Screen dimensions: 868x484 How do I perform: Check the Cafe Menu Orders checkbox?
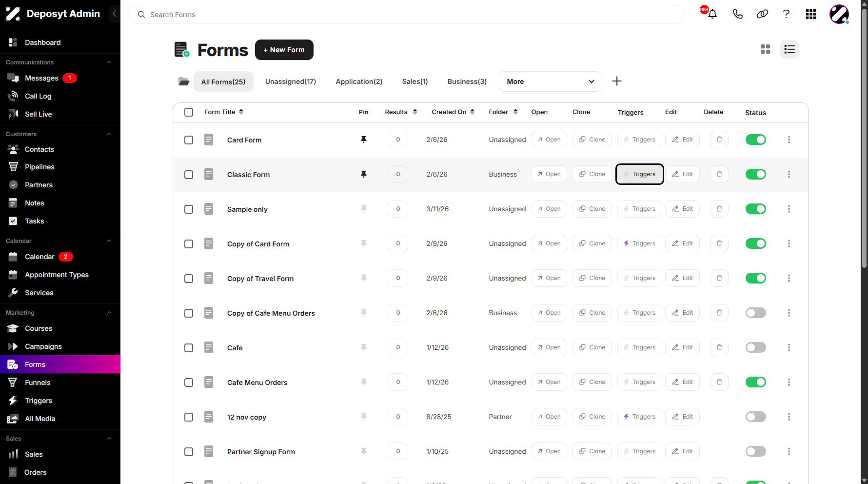pos(189,383)
